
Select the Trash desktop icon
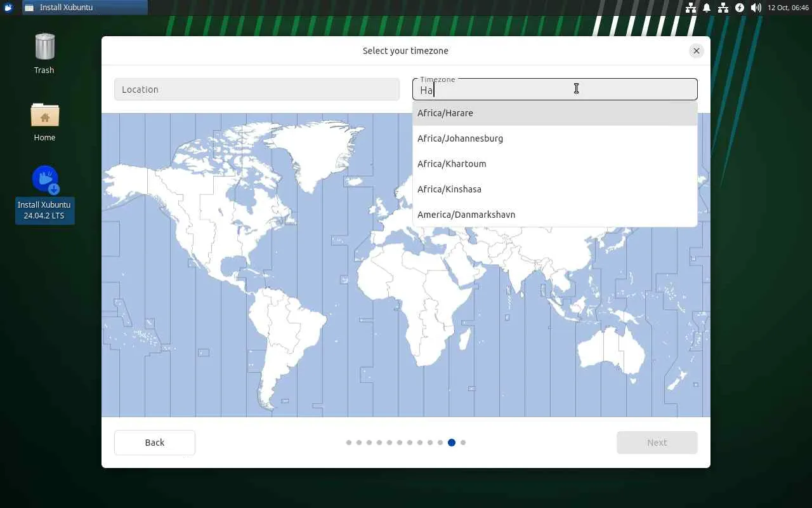tap(44, 54)
